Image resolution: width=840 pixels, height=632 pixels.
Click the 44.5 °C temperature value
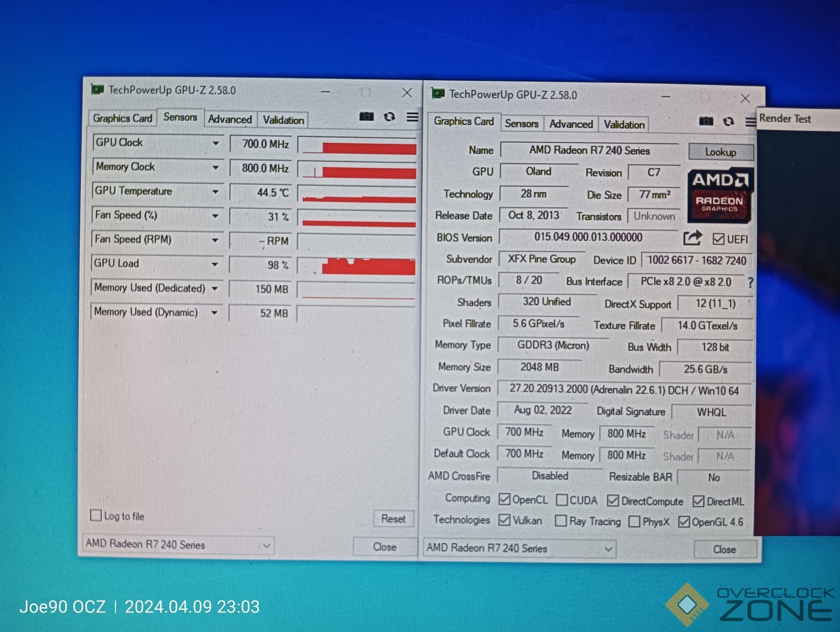pos(261,192)
